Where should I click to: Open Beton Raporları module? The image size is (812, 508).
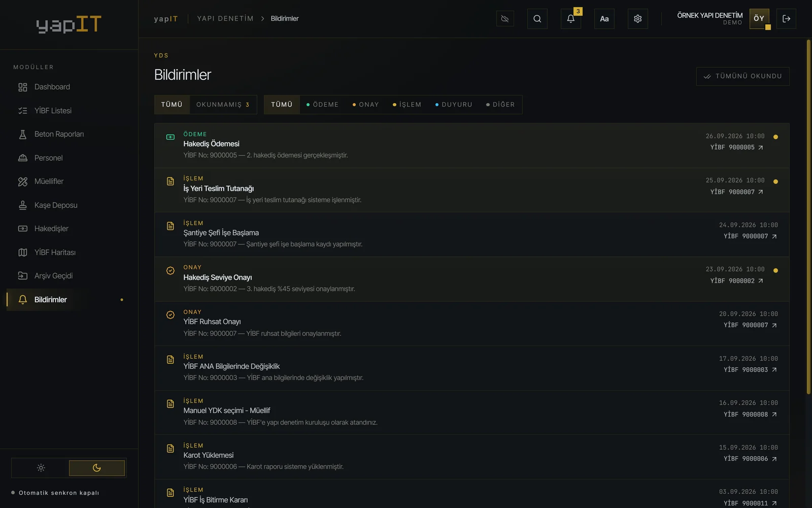point(69,134)
